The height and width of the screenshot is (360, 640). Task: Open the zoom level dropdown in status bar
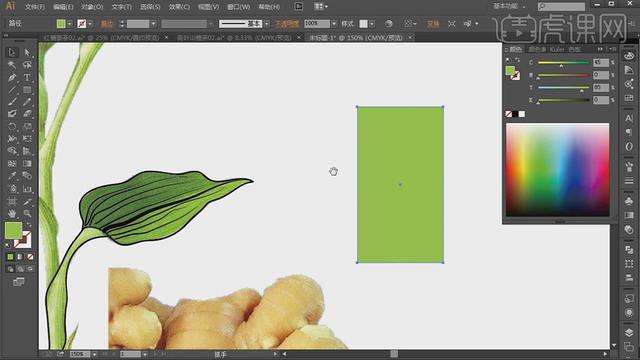(95, 354)
